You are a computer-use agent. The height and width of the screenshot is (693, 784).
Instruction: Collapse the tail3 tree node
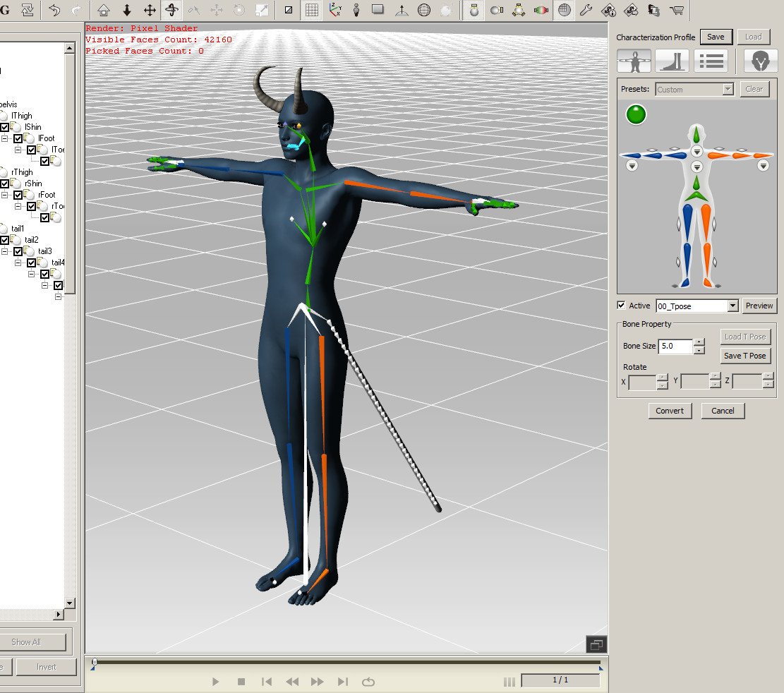coord(5,251)
